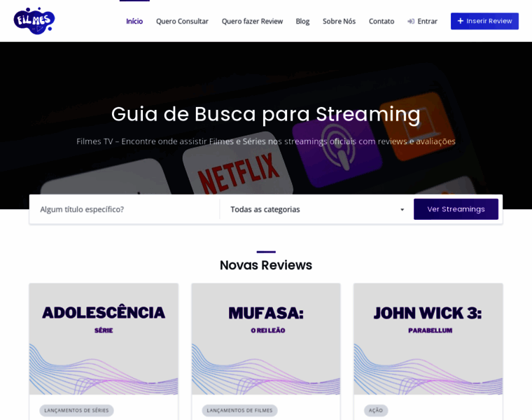Click the Ver Streamings button

point(456,209)
